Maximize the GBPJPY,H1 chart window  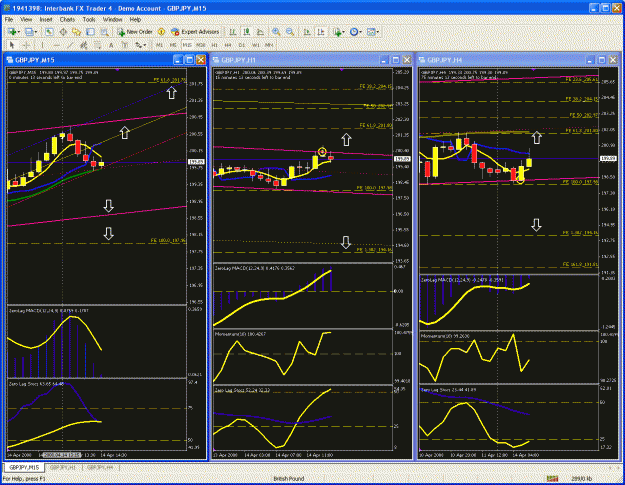395,60
